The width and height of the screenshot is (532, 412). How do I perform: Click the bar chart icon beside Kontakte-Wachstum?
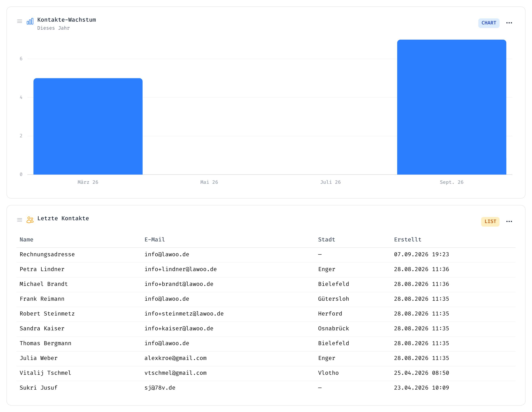coord(30,21)
